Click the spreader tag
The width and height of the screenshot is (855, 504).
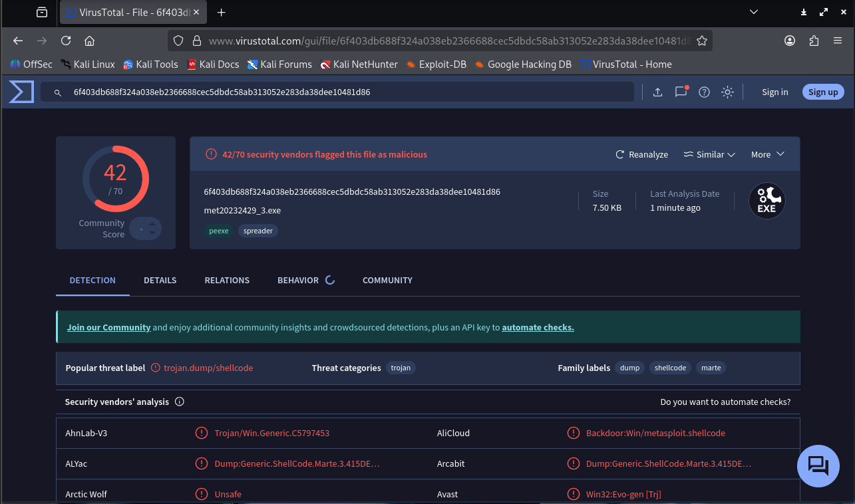(258, 231)
